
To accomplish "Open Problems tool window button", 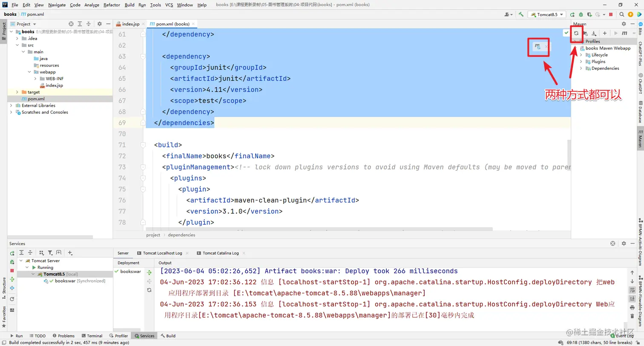I will [x=63, y=336].
